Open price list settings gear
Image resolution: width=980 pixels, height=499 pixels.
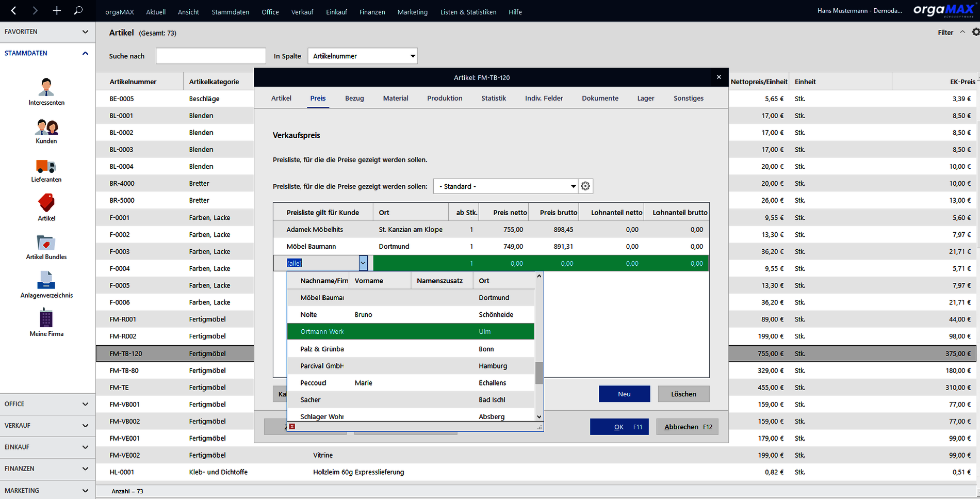[x=585, y=186]
